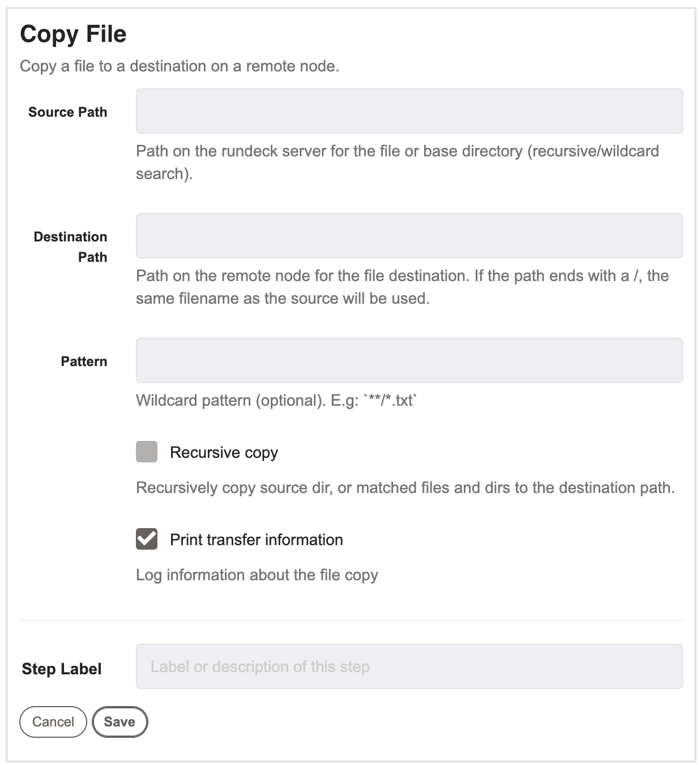Click the remote node destination help text
The height and width of the screenshot is (765, 700).
403,287
